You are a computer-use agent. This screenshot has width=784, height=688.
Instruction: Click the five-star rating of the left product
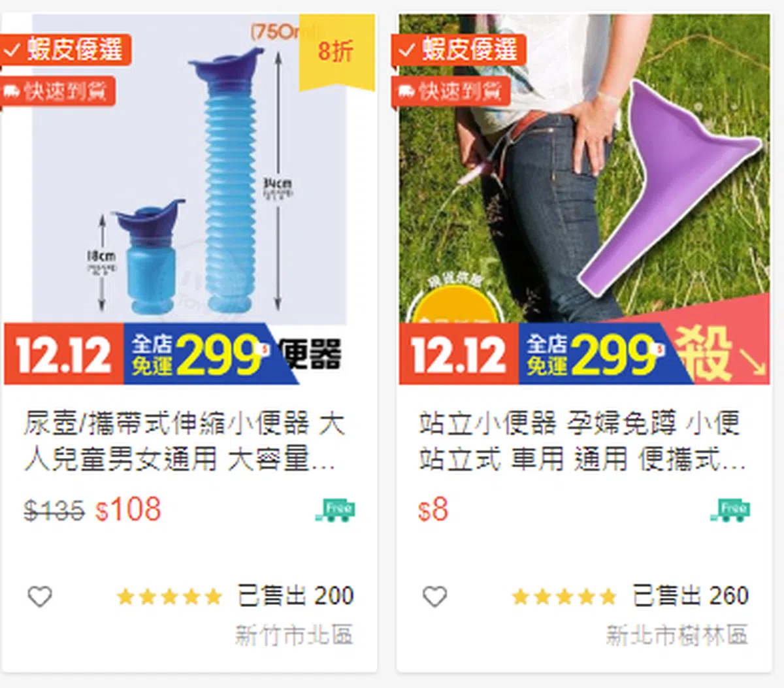coord(169,597)
